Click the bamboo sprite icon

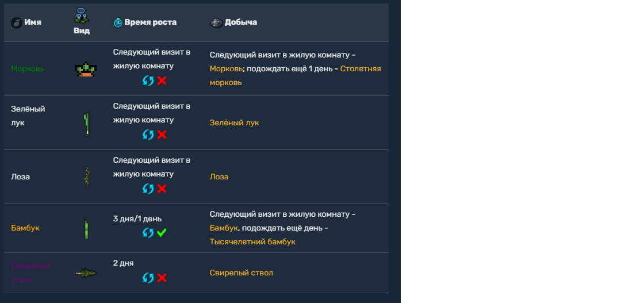coord(86,229)
